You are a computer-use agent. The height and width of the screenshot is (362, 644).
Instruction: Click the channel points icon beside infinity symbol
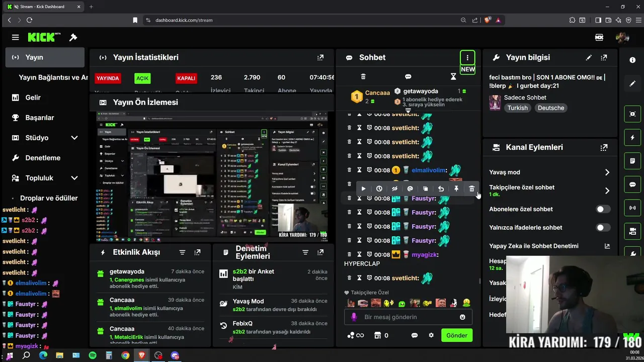[x=351, y=335]
